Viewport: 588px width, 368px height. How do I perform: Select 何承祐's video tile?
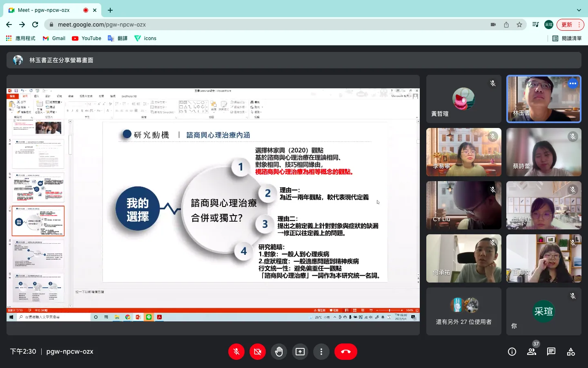(x=464, y=258)
